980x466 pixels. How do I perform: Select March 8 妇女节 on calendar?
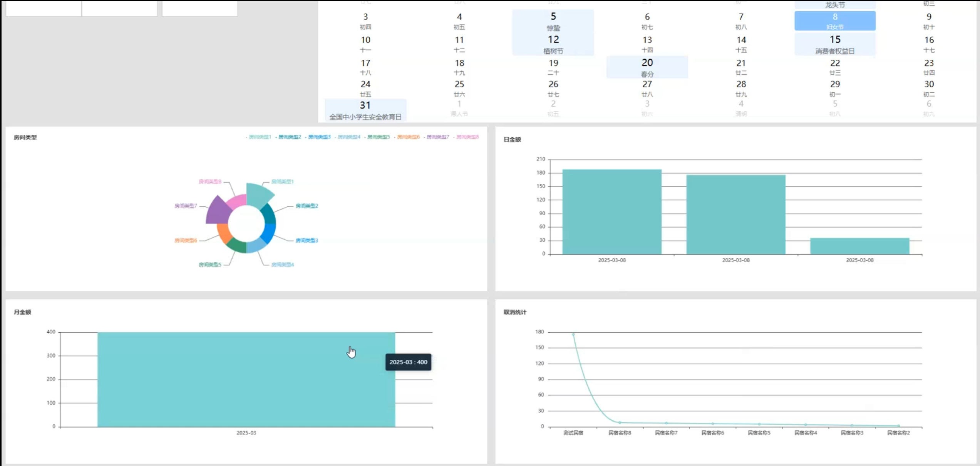[x=834, y=21]
